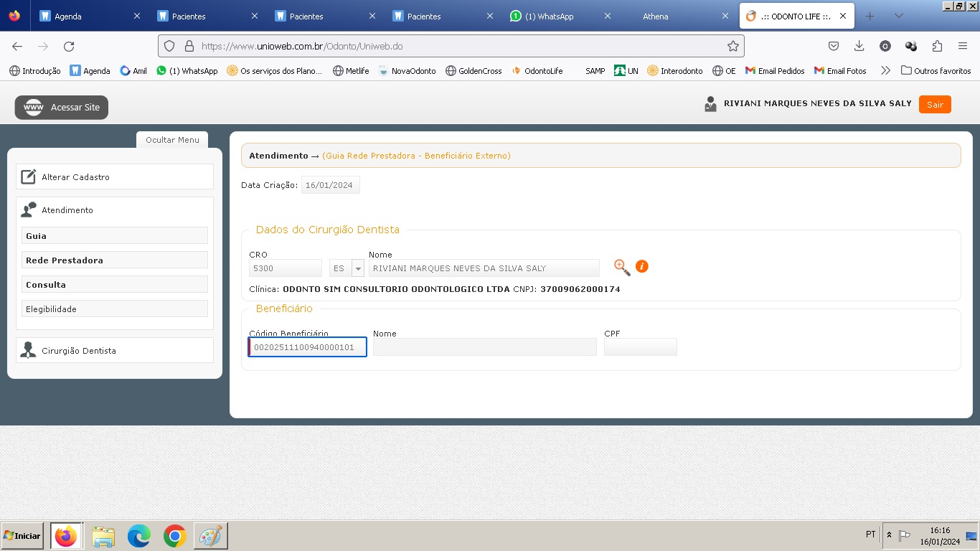This screenshot has width=980, height=551.
Task: Open the Firefox hamburger application menu
Action: pos(963,46)
